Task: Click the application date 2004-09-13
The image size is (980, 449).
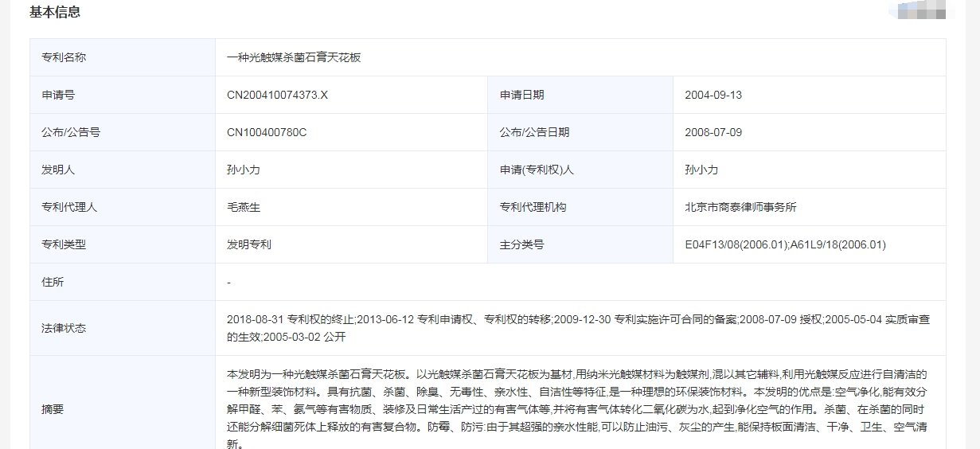Action: coord(713,95)
